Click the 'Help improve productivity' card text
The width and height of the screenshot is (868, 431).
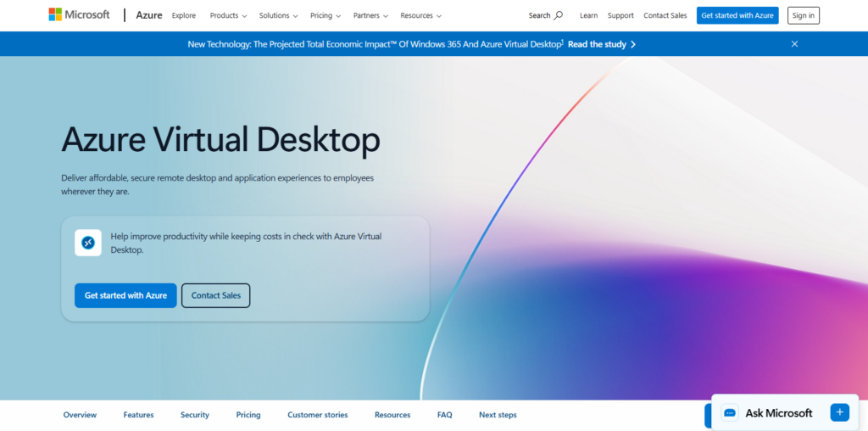point(247,243)
